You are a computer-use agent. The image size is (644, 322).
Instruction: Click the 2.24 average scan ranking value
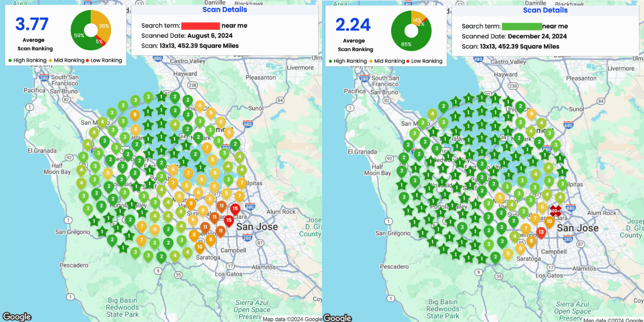click(353, 24)
